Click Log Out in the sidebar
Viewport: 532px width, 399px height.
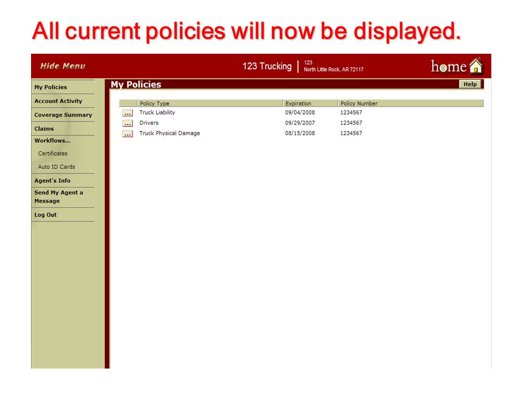coord(45,215)
